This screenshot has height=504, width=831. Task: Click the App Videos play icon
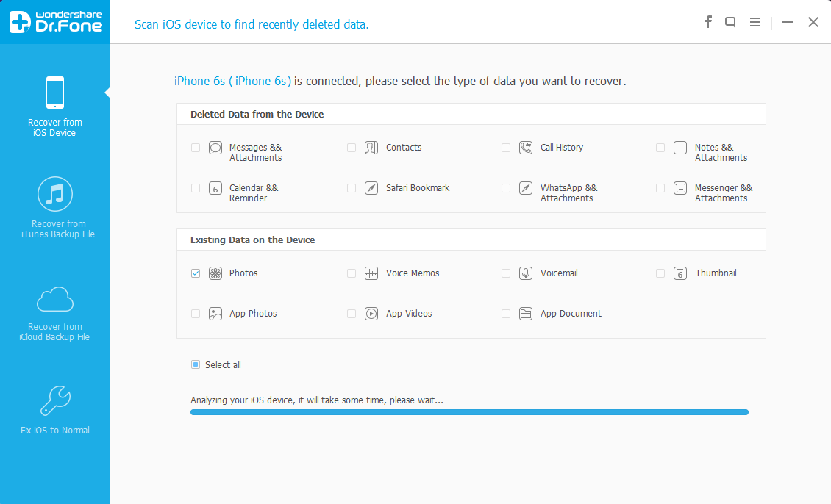pyautogui.click(x=371, y=314)
